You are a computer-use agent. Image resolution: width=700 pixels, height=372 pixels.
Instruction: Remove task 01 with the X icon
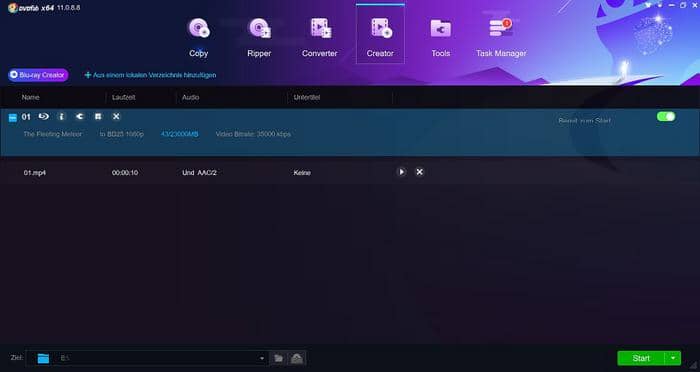tap(116, 117)
